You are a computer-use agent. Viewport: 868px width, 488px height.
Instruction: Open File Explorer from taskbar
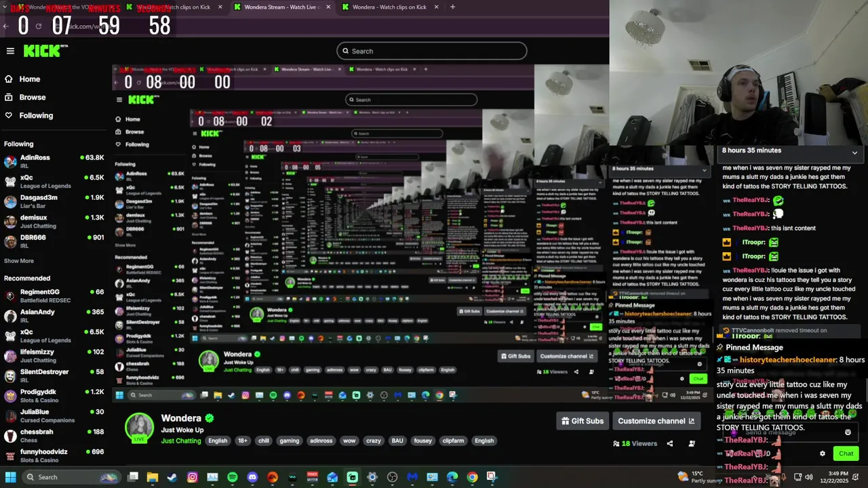[x=153, y=477]
